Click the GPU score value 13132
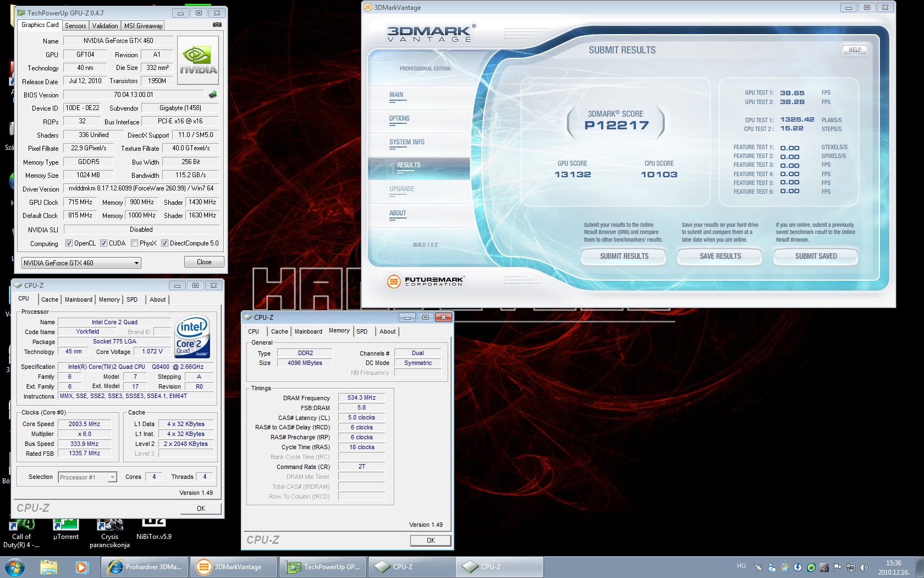Screen dimensions: 924x578 (x=573, y=175)
